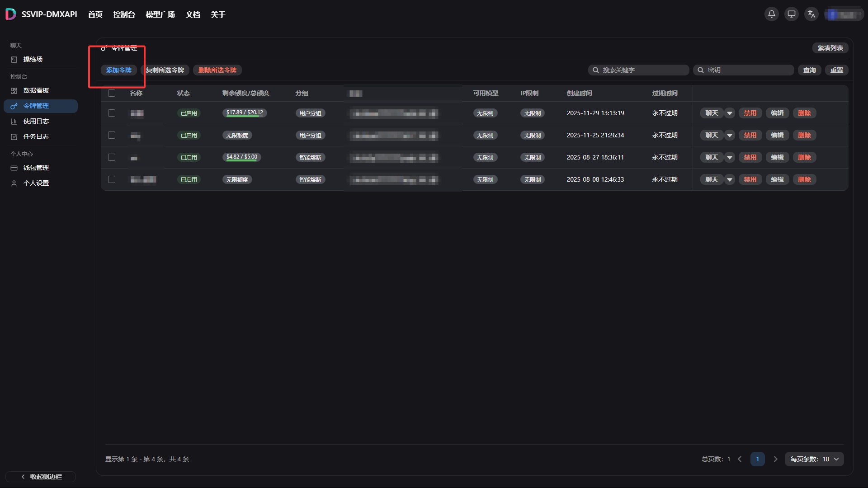Open 操练场 playground in sidebar
This screenshot has height=488, width=868.
coord(33,59)
